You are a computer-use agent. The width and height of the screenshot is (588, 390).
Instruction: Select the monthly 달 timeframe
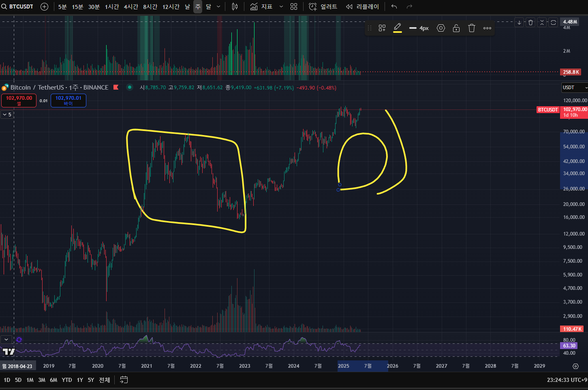pos(208,6)
